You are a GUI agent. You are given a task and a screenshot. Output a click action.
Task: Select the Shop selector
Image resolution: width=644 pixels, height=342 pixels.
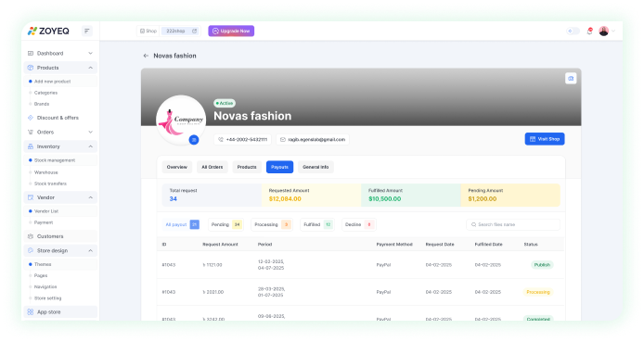click(148, 31)
